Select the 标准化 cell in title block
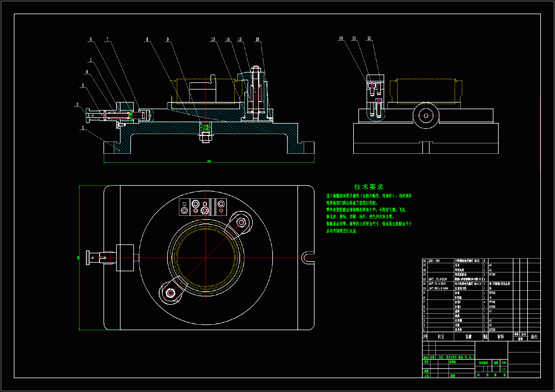Screen dimensions: 555x392 pos(453,362)
